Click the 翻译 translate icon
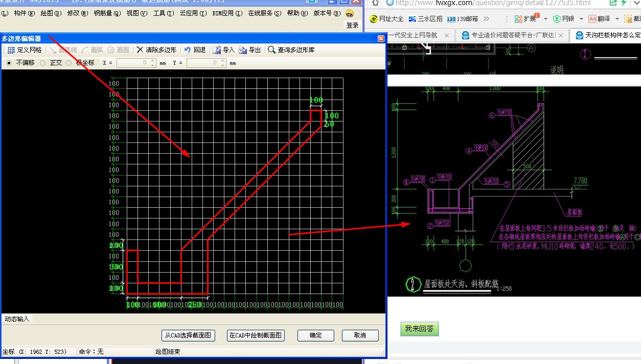The image size is (641, 364). 592,19
